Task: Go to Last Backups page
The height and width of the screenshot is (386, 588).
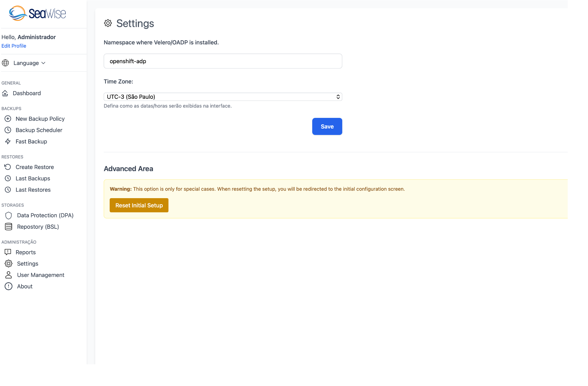Action: [x=33, y=178]
